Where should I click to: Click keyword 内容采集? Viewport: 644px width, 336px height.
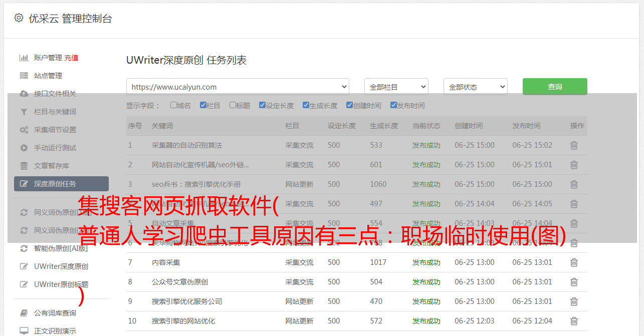(166, 262)
